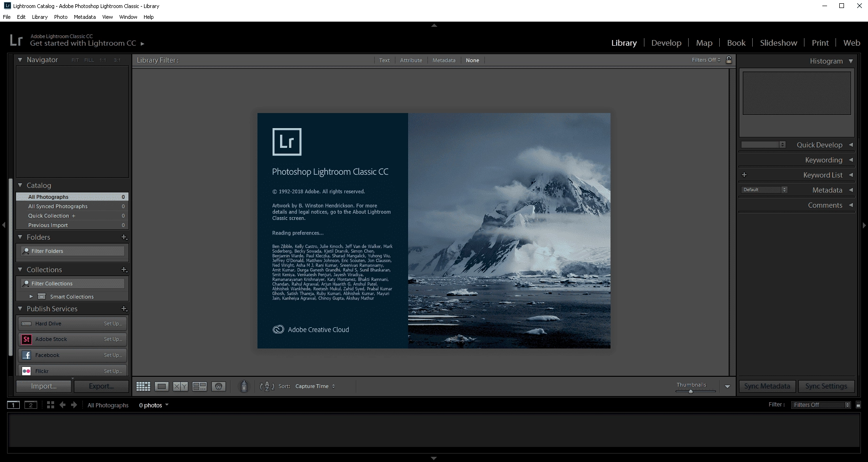Open the toolbar content dropdown triangle
This screenshot has width=868, height=462.
point(727,387)
